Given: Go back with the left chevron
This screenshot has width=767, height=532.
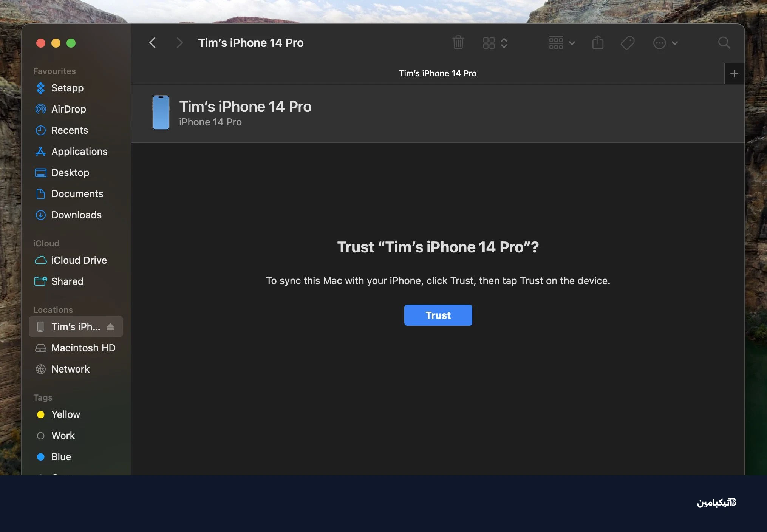Looking at the screenshot, I should coord(153,43).
